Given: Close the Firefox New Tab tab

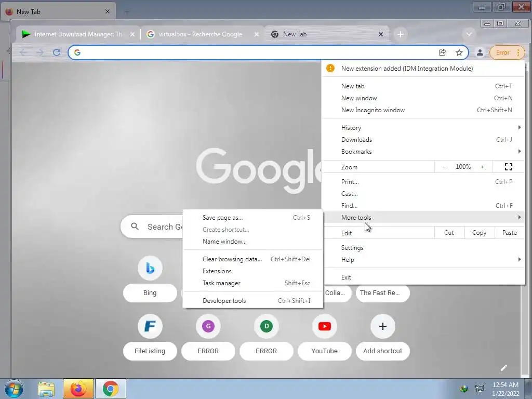Looking at the screenshot, I should coord(107,11).
